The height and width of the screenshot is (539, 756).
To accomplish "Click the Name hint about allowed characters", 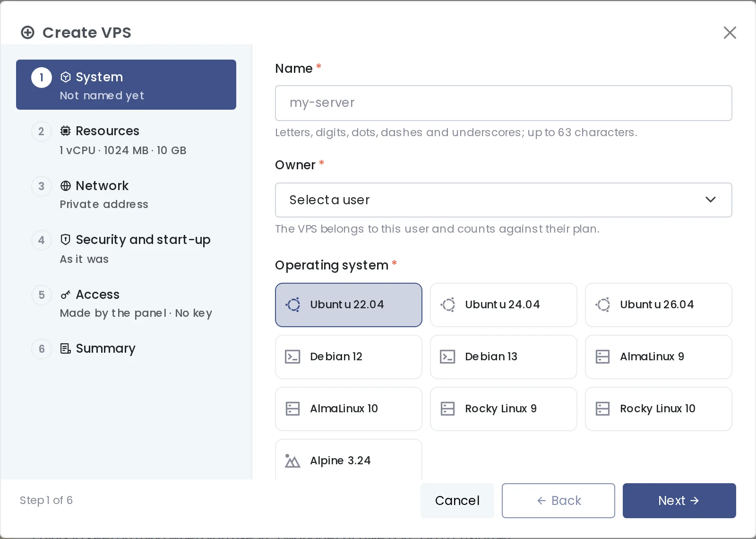I will [456, 132].
